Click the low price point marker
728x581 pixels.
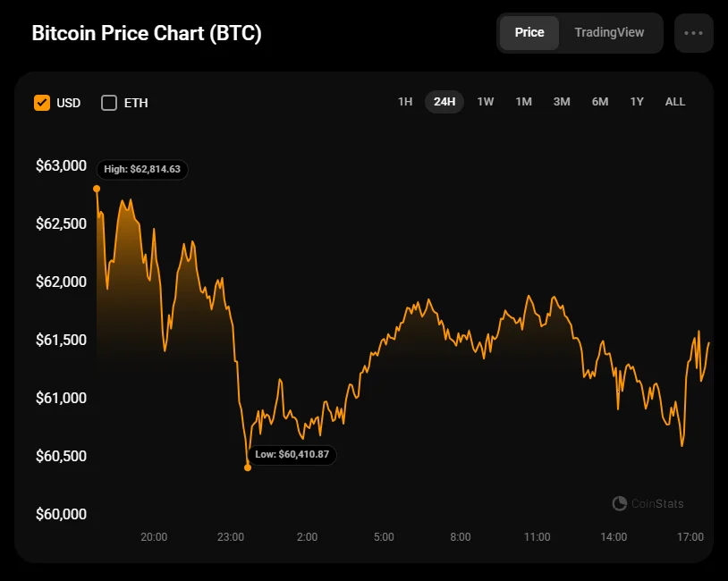click(x=248, y=467)
